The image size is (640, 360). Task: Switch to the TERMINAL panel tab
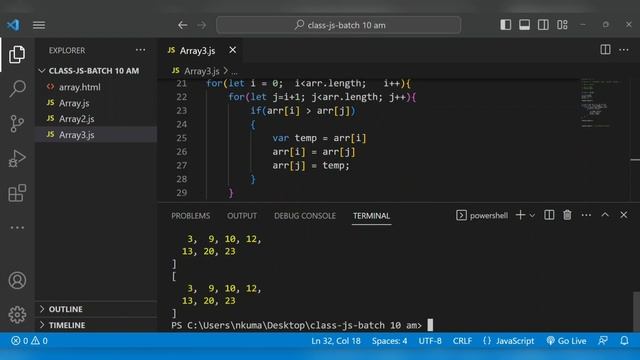[x=371, y=216]
